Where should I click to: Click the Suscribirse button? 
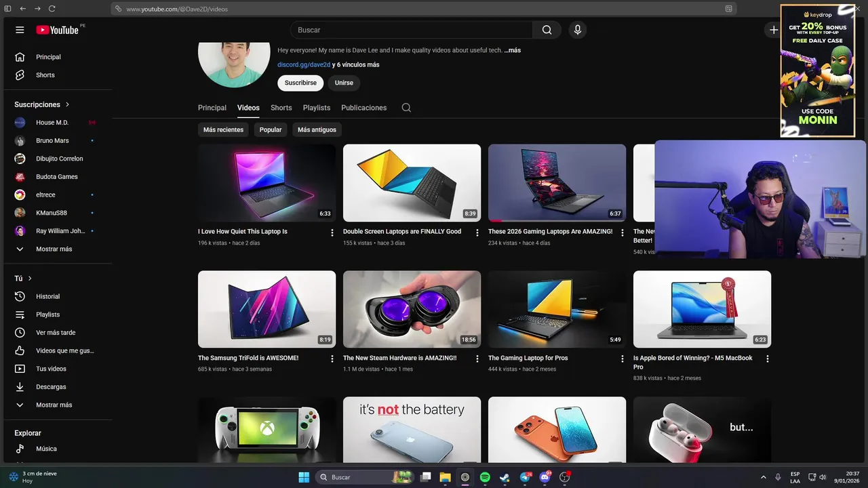click(x=300, y=83)
